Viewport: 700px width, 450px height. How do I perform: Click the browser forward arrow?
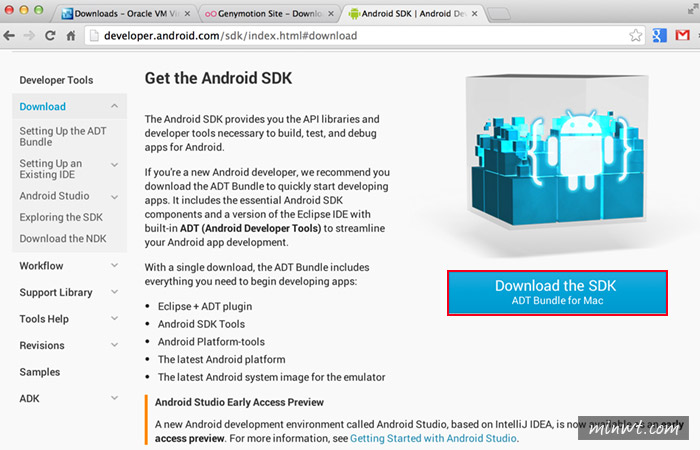point(29,36)
